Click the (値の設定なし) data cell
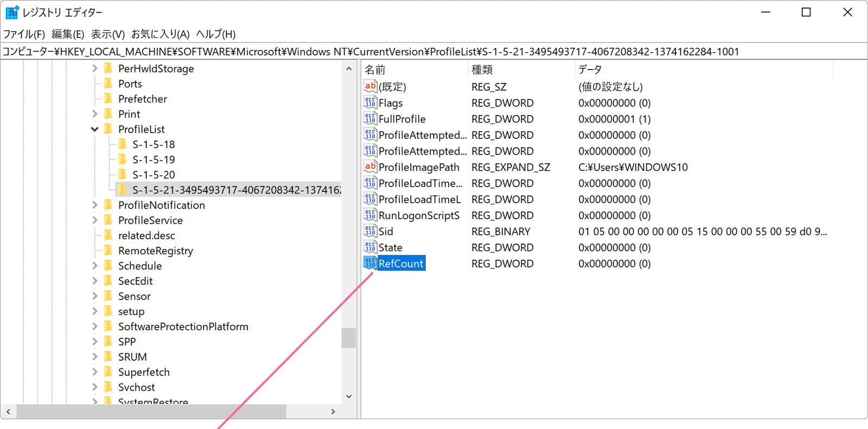This screenshot has width=868, height=429. (610, 87)
